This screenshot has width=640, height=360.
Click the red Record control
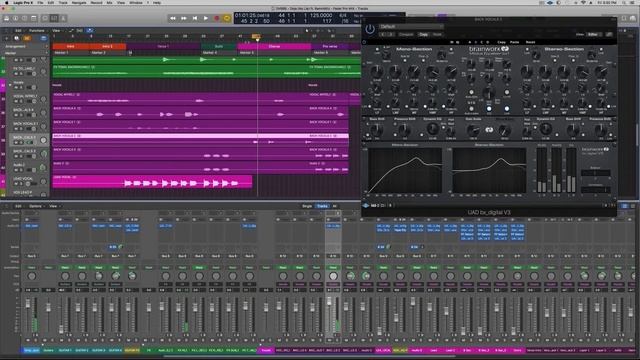[x=217, y=18]
